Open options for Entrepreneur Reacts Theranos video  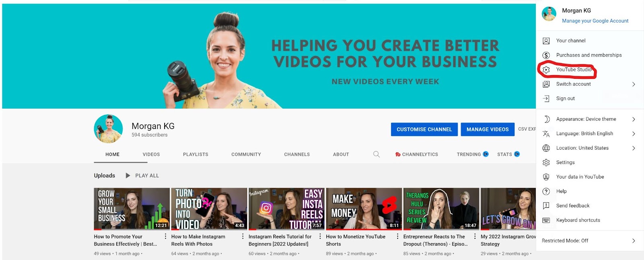(475, 236)
